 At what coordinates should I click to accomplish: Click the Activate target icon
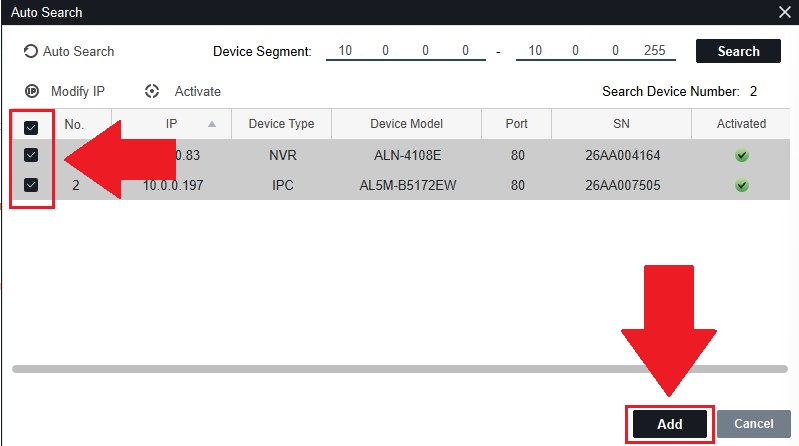[152, 91]
